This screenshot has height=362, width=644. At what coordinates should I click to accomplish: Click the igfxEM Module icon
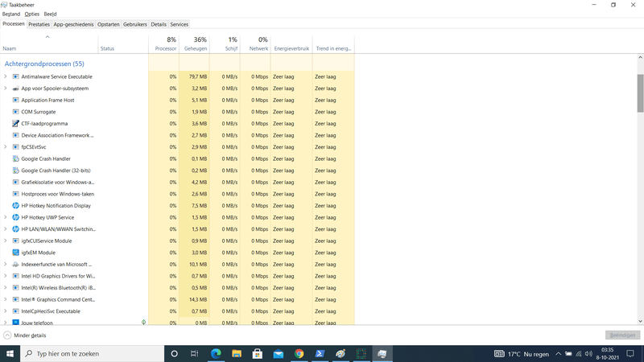pos(15,253)
